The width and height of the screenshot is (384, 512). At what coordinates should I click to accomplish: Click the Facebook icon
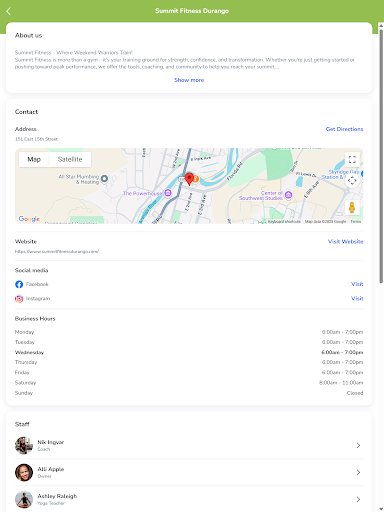coord(19,284)
